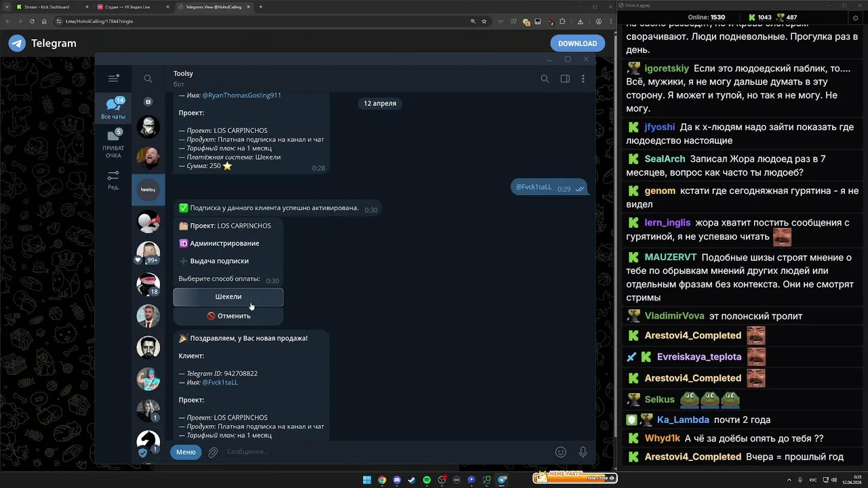Image resolution: width=868 pixels, height=488 pixels.
Task: Open the Меню bot menu button
Action: (186, 452)
